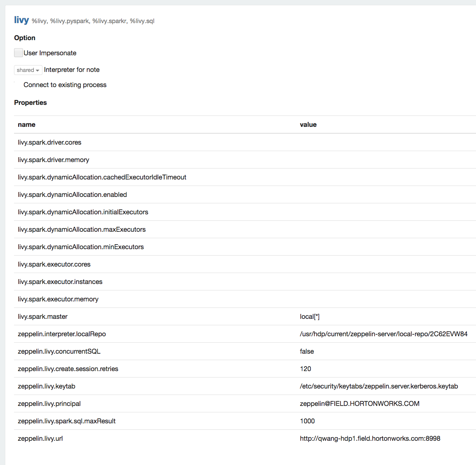
Task: Open the shared interpreter mode dropdown
Action: (x=28, y=70)
